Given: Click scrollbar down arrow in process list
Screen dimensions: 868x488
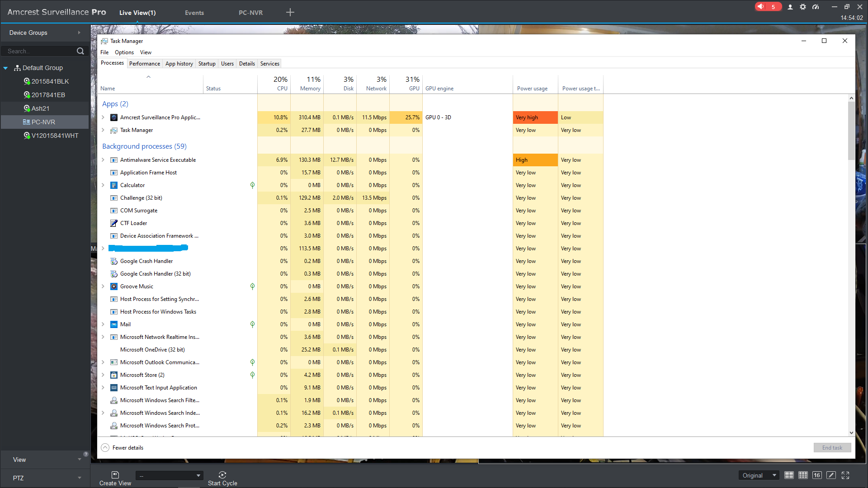Looking at the screenshot, I should pos(851,433).
